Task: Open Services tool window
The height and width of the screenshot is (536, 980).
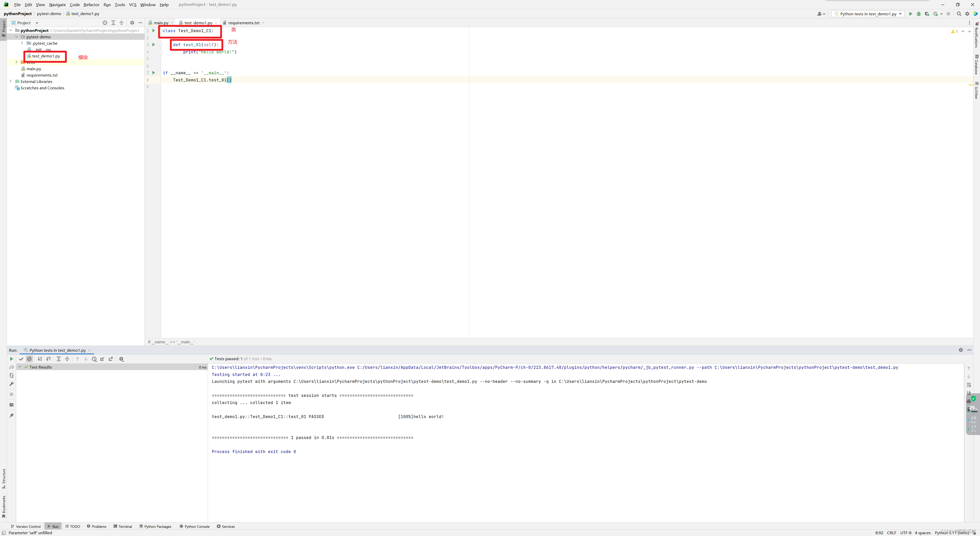Action: click(226, 527)
